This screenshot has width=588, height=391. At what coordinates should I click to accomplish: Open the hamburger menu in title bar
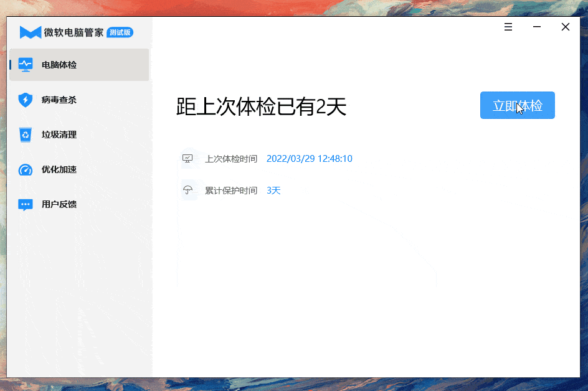click(x=508, y=27)
